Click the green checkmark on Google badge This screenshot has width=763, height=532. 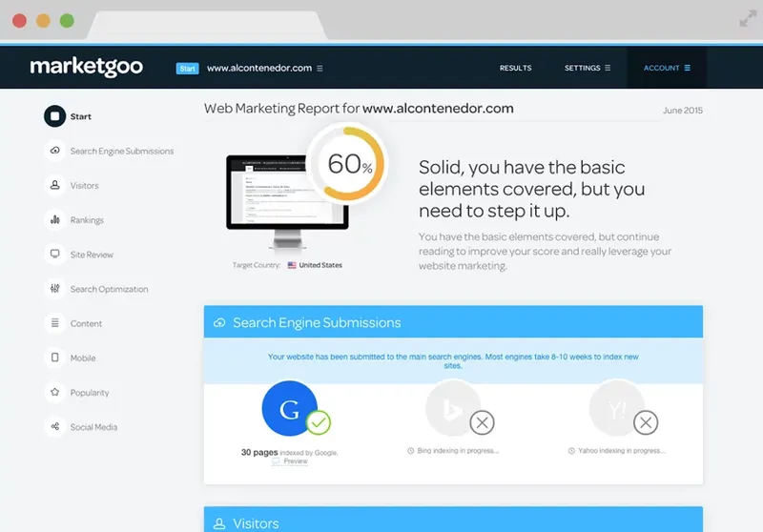click(319, 422)
